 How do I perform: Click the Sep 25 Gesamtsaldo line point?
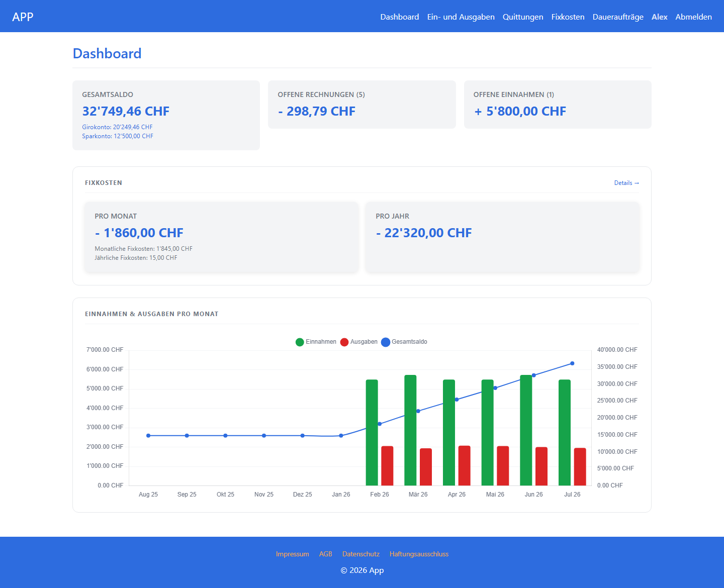click(187, 436)
